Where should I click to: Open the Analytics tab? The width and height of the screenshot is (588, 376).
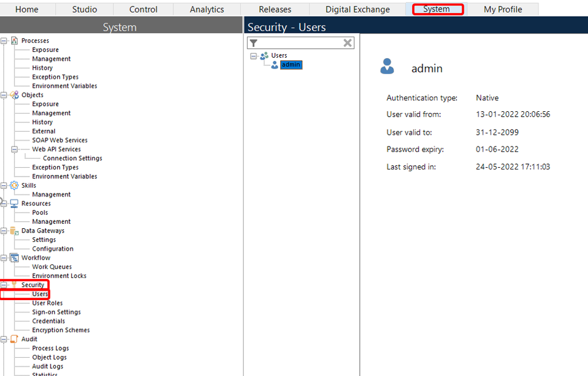pos(207,9)
